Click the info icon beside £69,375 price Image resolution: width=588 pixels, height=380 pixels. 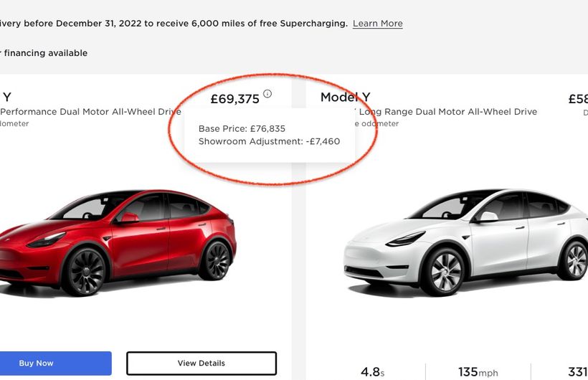267,94
